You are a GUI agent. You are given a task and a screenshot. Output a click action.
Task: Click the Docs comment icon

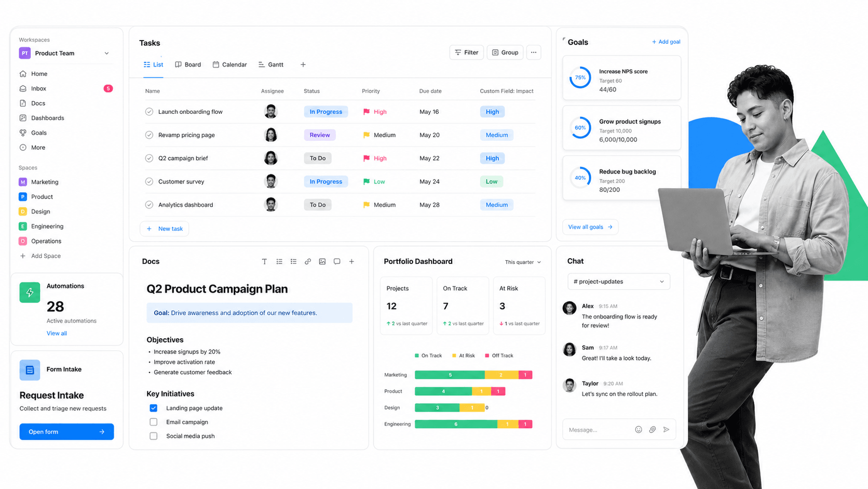(337, 261)
